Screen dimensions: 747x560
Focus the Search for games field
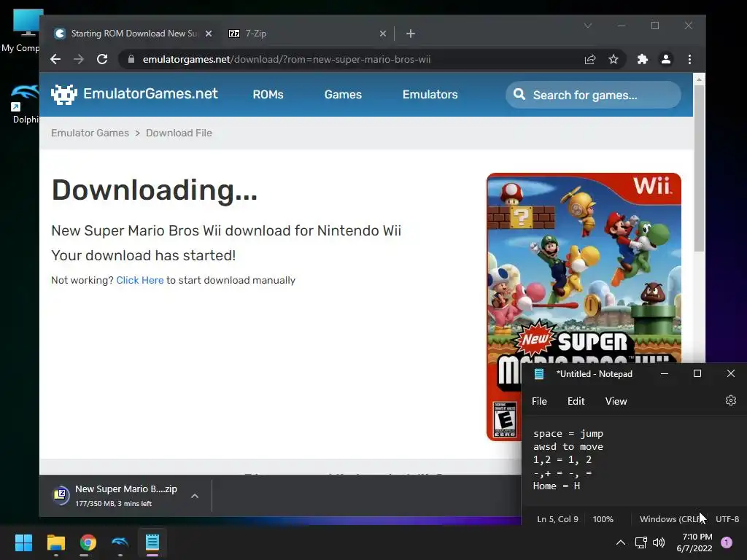click(593, 95)
